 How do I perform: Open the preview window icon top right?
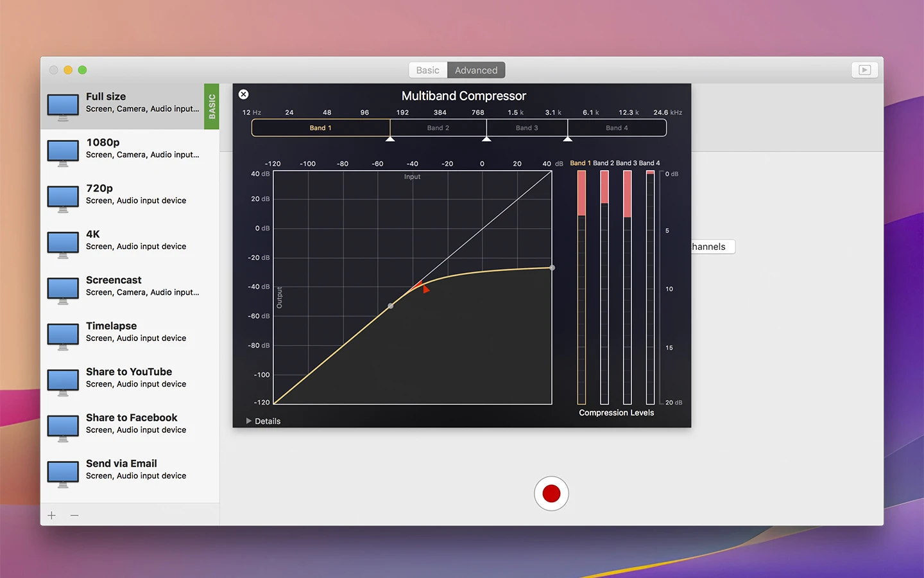pos(864,70)
